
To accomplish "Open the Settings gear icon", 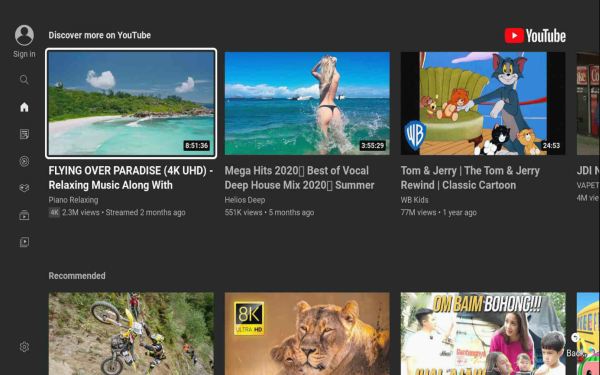I will tap(24, 347).
